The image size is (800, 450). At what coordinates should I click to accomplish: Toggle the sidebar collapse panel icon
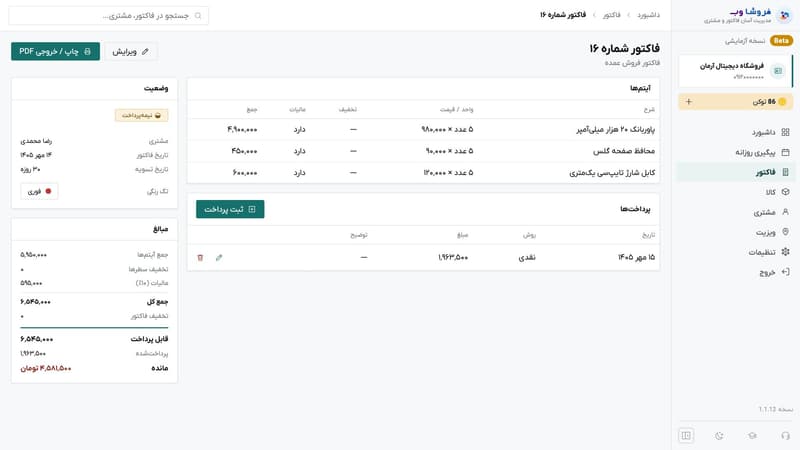tap(686, 435)
